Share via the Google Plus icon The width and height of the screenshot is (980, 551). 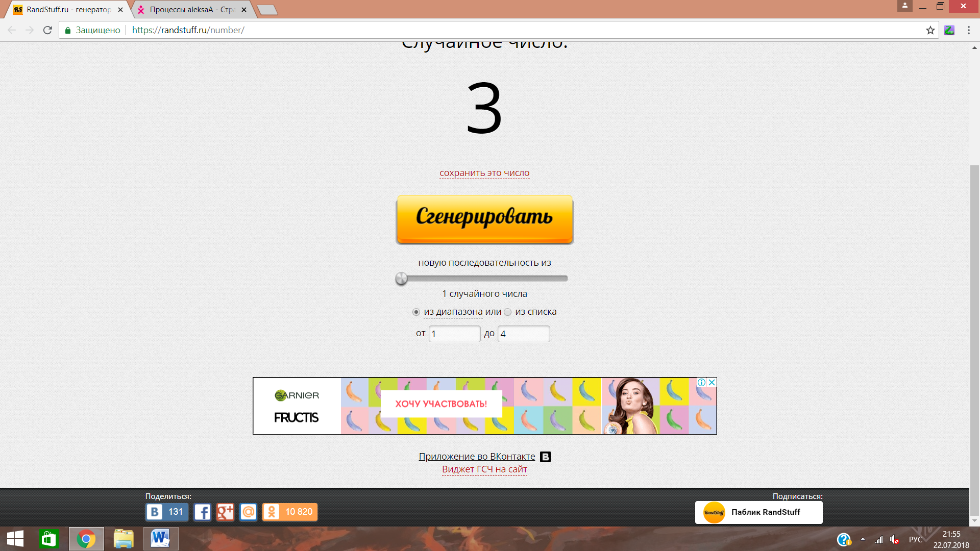(225, 512)
